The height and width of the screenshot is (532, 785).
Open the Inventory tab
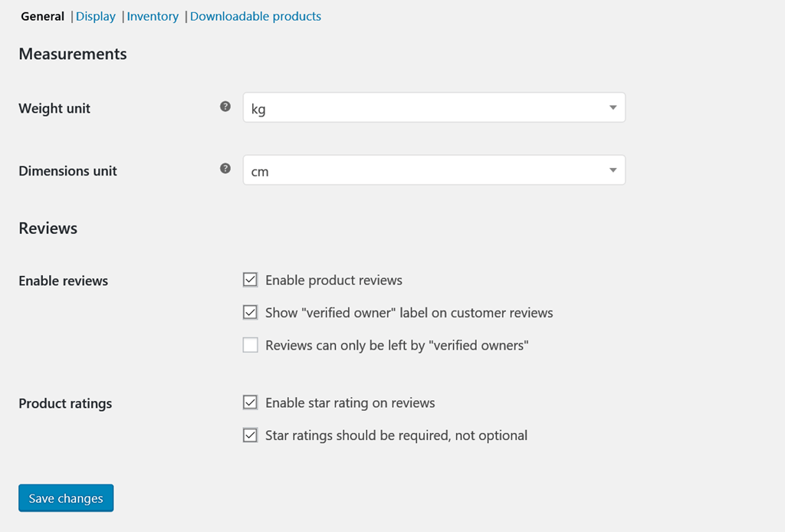click(153, 17)
